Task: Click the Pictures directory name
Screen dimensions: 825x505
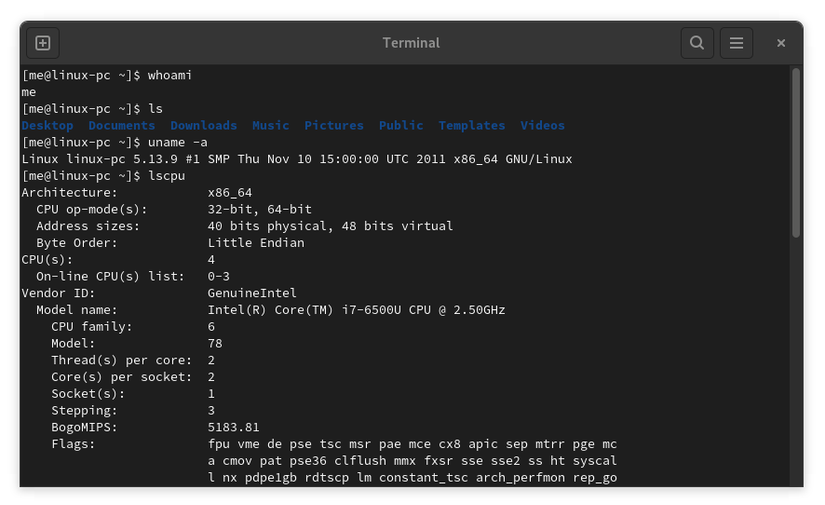Action: tap(334, 126)
